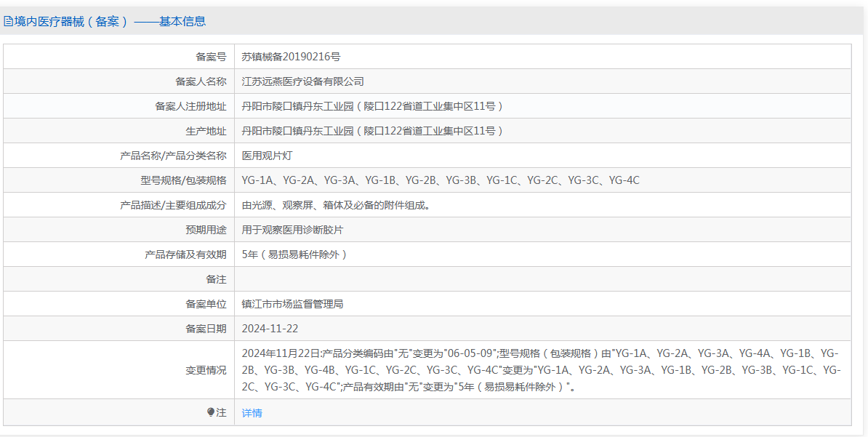Select the text 用于观察医用诊断胶片
868x437 pixels.
click(x=292, y=230)
